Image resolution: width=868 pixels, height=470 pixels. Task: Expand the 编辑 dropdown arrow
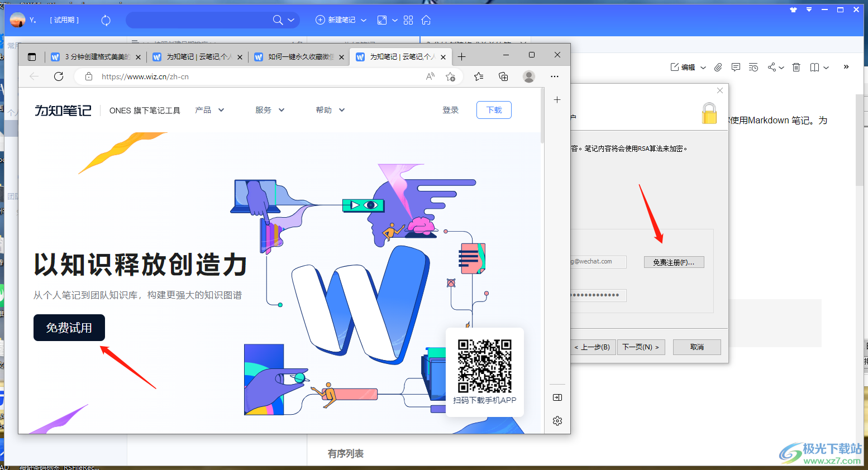point(703,68)
